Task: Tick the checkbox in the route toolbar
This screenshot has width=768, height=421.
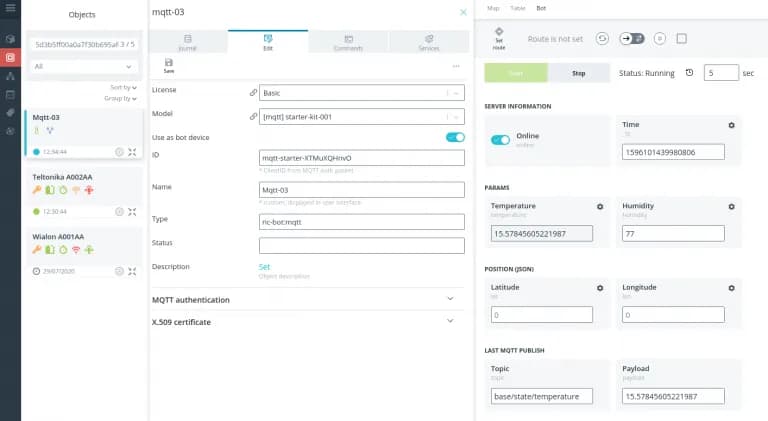Action: point(682,38)
